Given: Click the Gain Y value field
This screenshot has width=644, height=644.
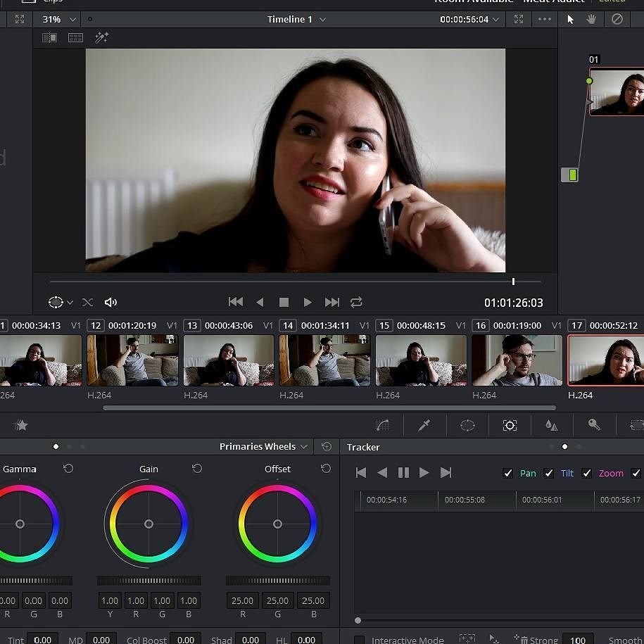Looking at the screenshot, I should 110,600.
